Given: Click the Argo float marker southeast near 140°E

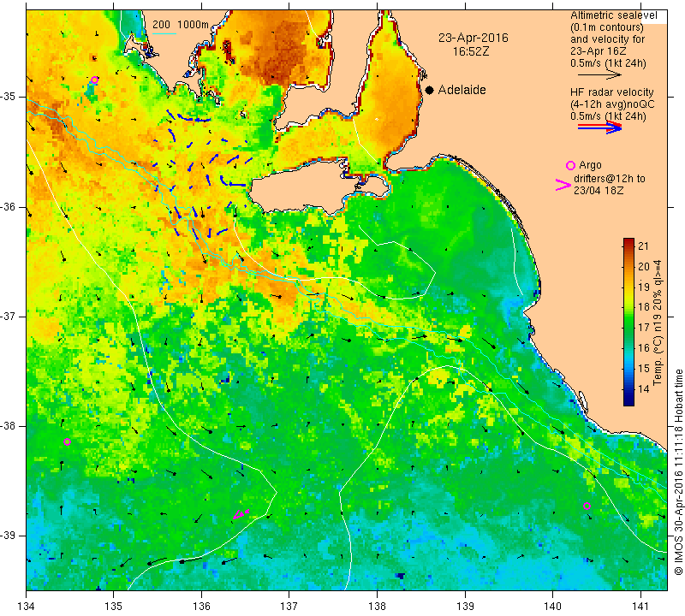Looking at the screenshot, I should coord(587,506).
